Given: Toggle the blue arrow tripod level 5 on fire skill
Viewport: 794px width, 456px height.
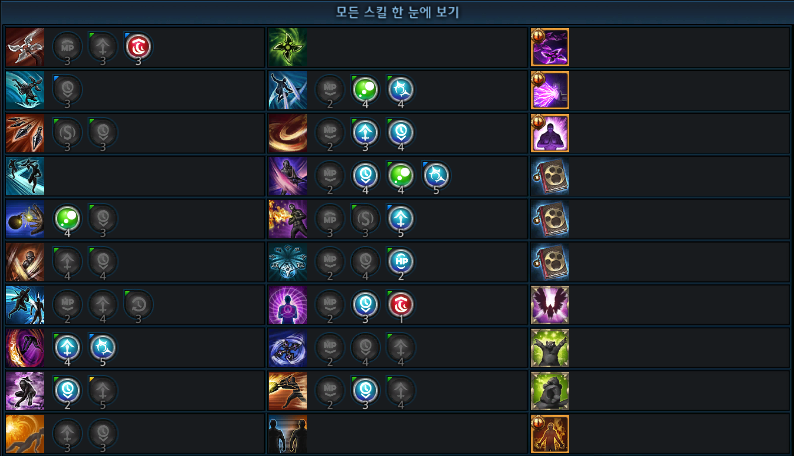Looking at the screenshot, I should (x=401, y=219).
